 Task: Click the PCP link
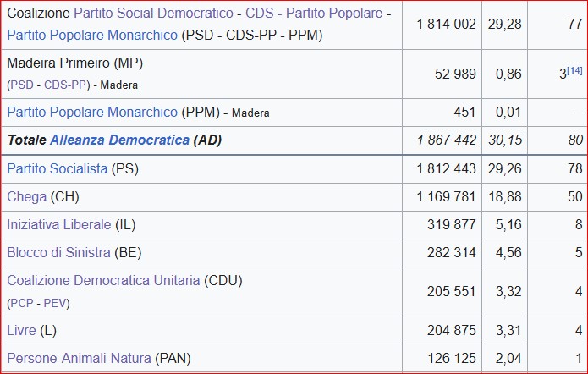tap(23, 302)
